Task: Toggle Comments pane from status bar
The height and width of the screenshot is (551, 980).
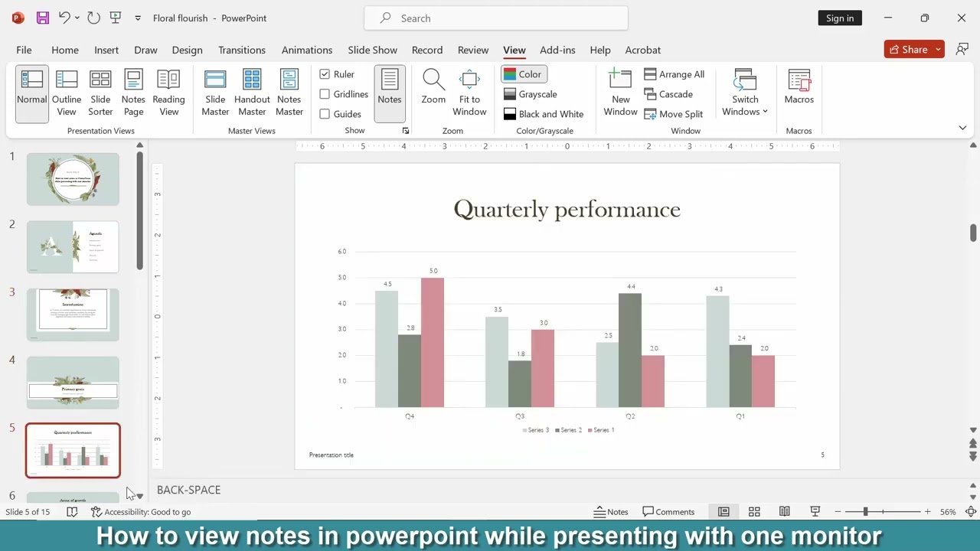Action: [x=668, y=511]
